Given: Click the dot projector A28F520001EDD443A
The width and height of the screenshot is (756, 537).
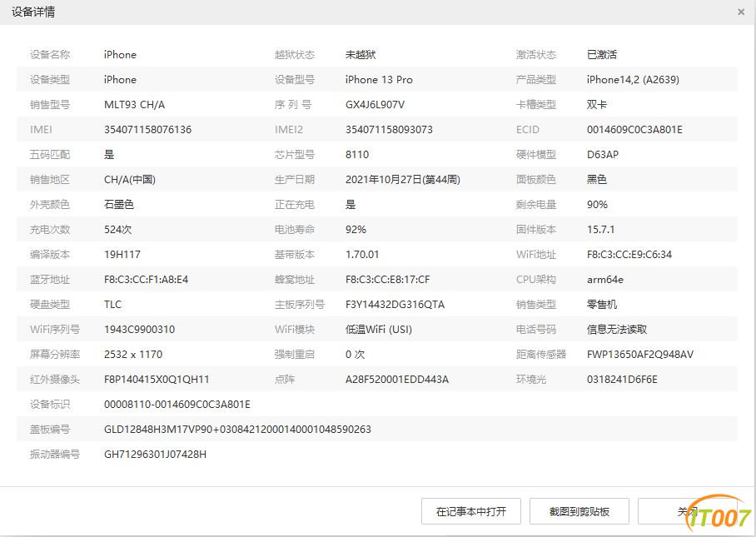Looking at the screenshot, I should point(397,380).
